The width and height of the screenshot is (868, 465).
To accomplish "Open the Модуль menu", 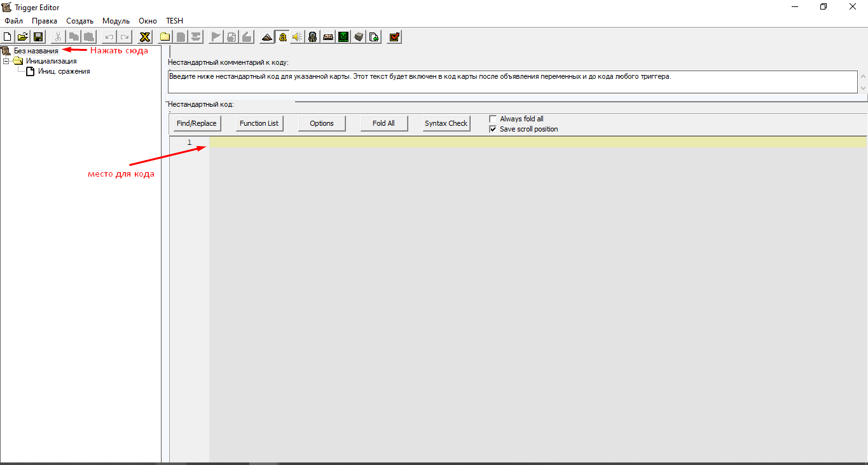I will tap(116, 21).
